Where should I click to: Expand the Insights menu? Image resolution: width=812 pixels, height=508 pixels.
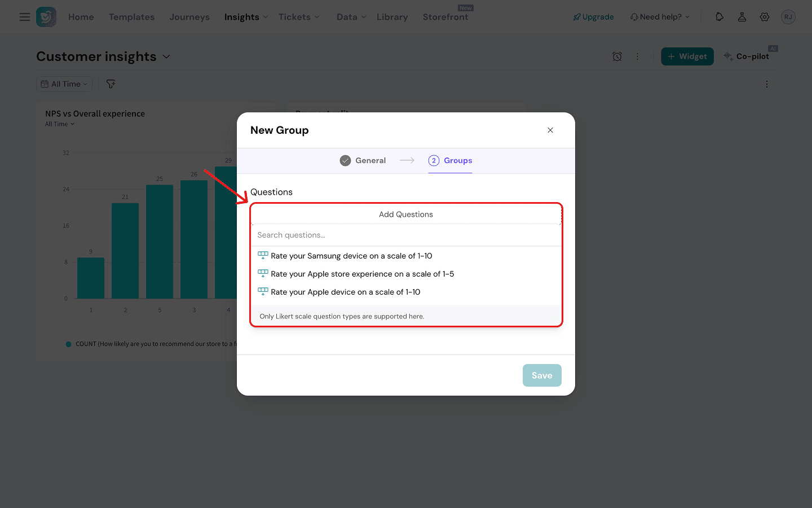(x=246, y=17)
